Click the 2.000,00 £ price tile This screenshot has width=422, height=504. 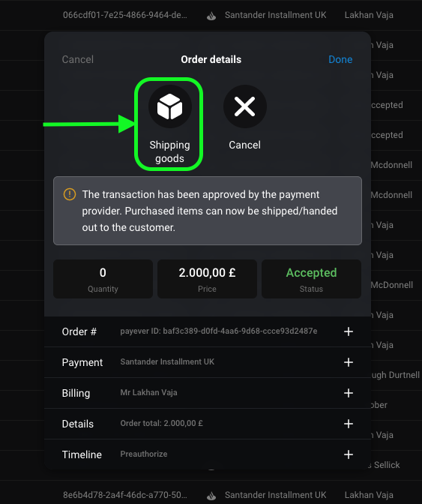click(207, 279)
